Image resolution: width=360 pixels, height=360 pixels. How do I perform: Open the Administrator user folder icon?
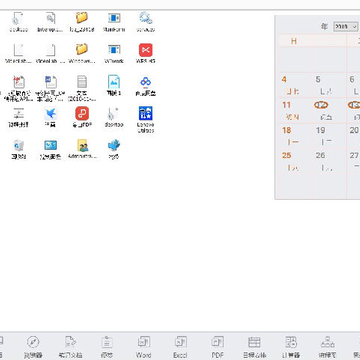(82, 145)
